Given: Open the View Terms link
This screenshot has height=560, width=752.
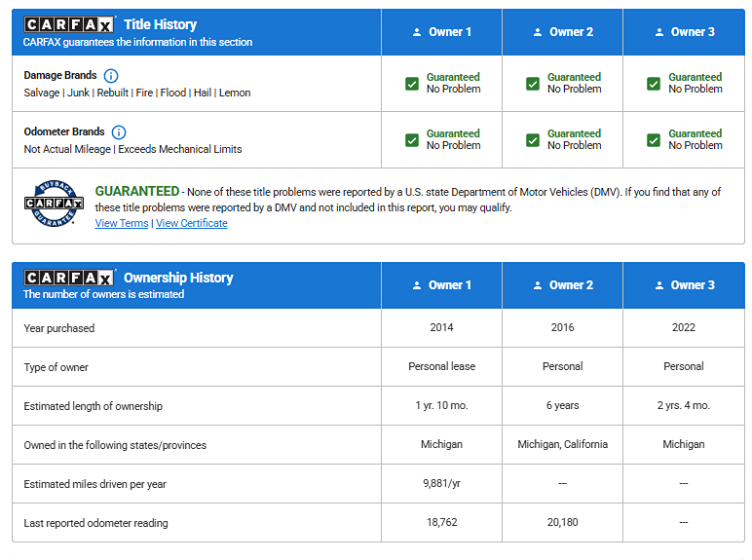Looking at the screenshot, I should 122,223.
